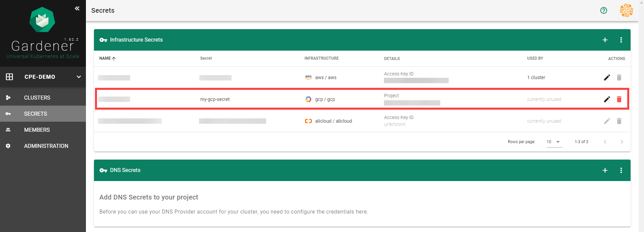Delete the my-gcp-secret entry
644x232 pixels.
point(619,99)
